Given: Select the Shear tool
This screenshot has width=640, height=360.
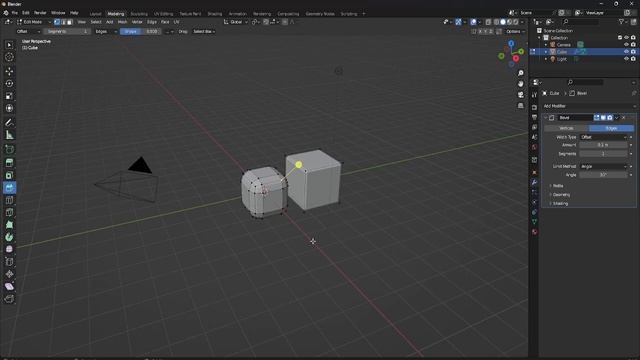Looking at the screenshot, I should pos(9,286).
